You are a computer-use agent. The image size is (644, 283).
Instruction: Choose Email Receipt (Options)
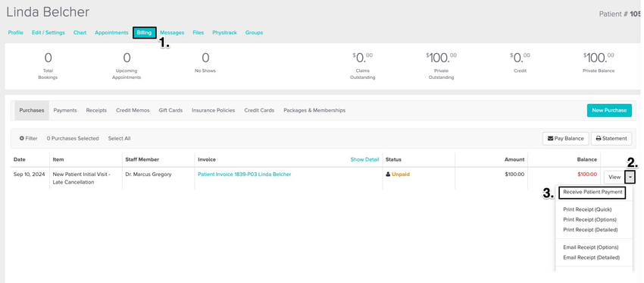point(591,247)
